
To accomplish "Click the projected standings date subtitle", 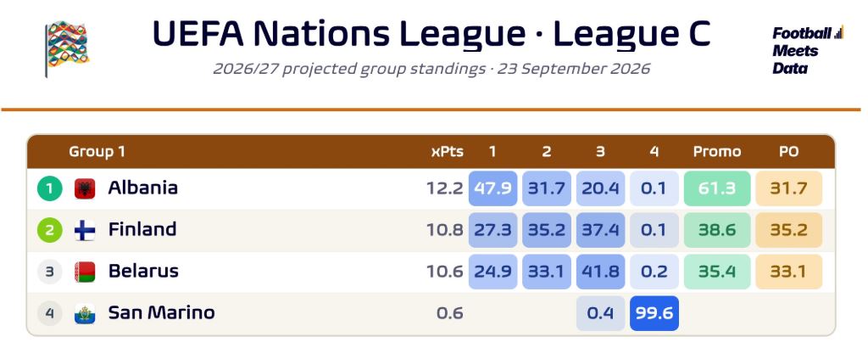I will 431,70.
